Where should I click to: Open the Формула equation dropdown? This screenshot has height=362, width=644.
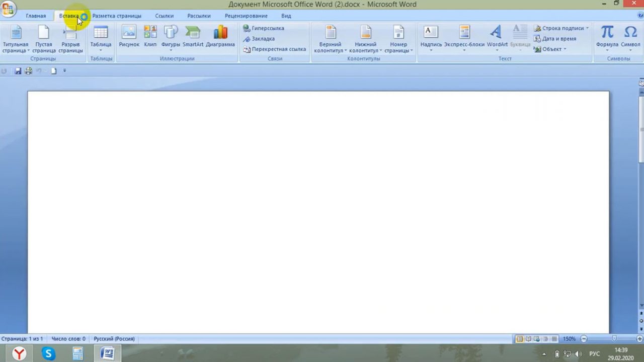(x=607, y=39)
